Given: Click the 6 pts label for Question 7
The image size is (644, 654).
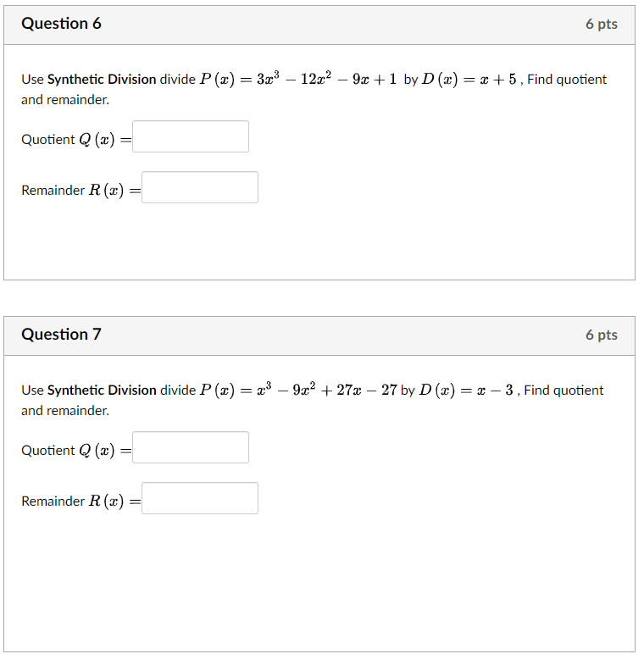Looking at the screenshot, I should pyautogui.click(x=601, y=335).
